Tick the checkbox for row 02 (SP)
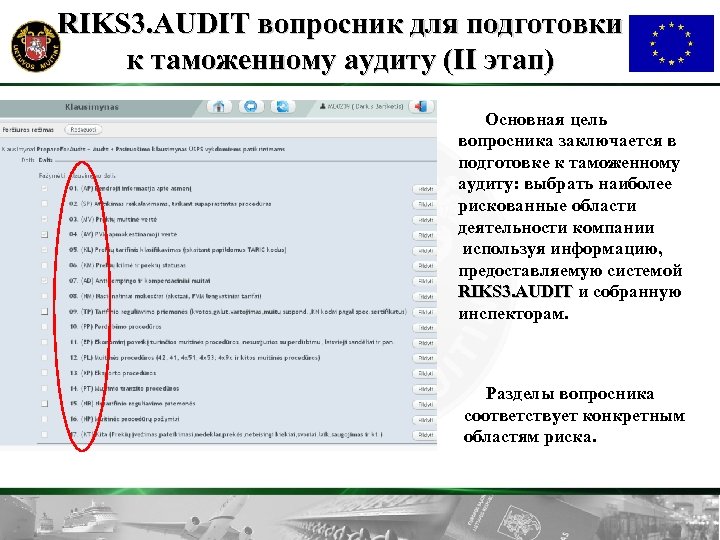This screenshot has width=720, height=540. click(45, 204)
